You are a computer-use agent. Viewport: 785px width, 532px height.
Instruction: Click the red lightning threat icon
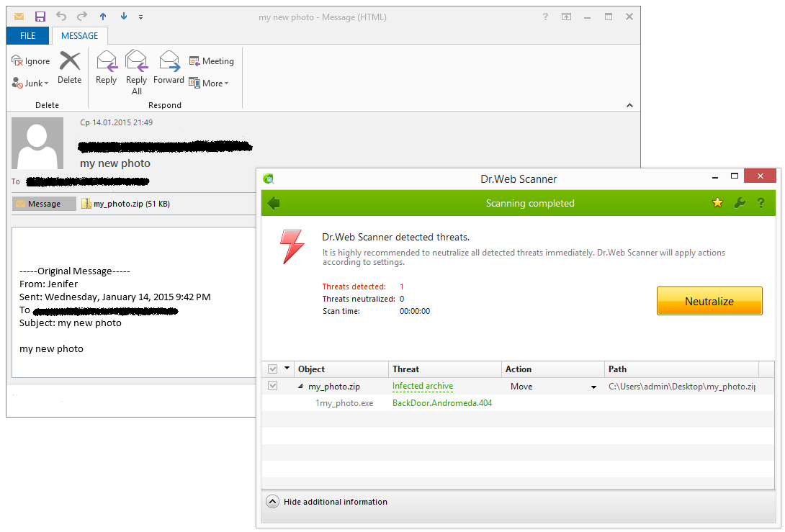(x=292, y=246)
